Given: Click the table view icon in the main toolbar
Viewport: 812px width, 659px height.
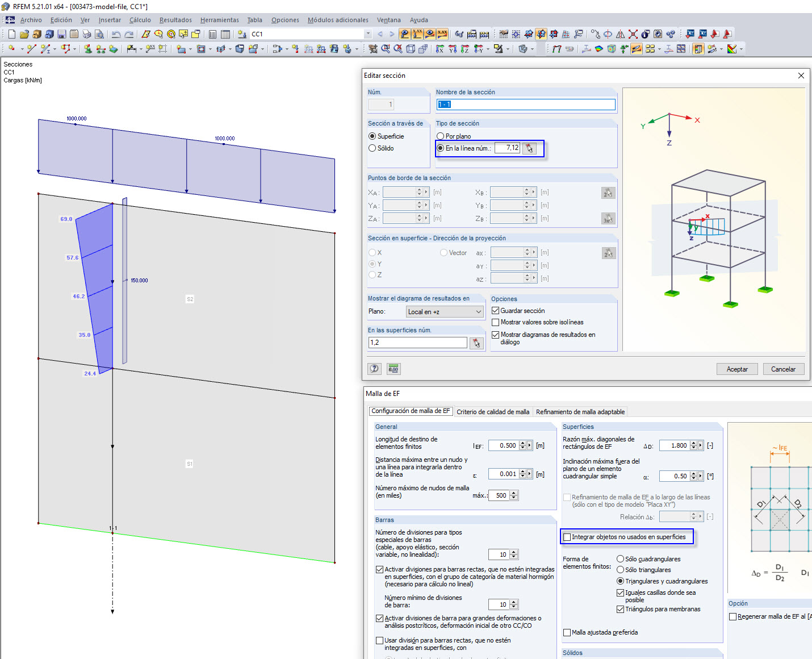Looking at the screenshot, I should coord(225,34).
